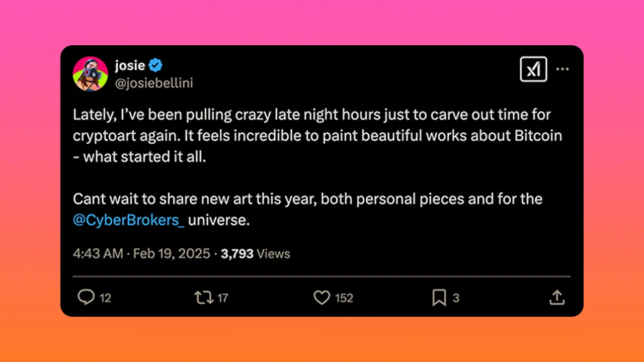
Task: Click the like count 152
Action: 344,298
